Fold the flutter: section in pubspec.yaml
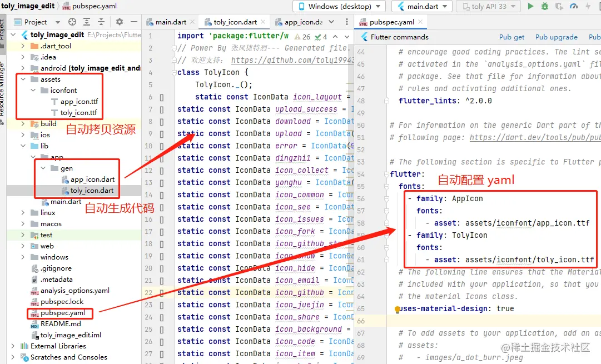 [x=387, y=174]
